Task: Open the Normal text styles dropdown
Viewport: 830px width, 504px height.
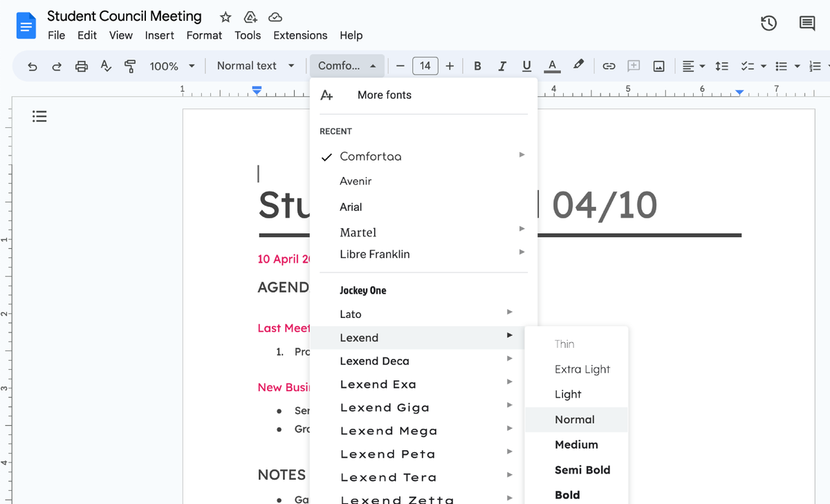Action: [x=255, y=66]
